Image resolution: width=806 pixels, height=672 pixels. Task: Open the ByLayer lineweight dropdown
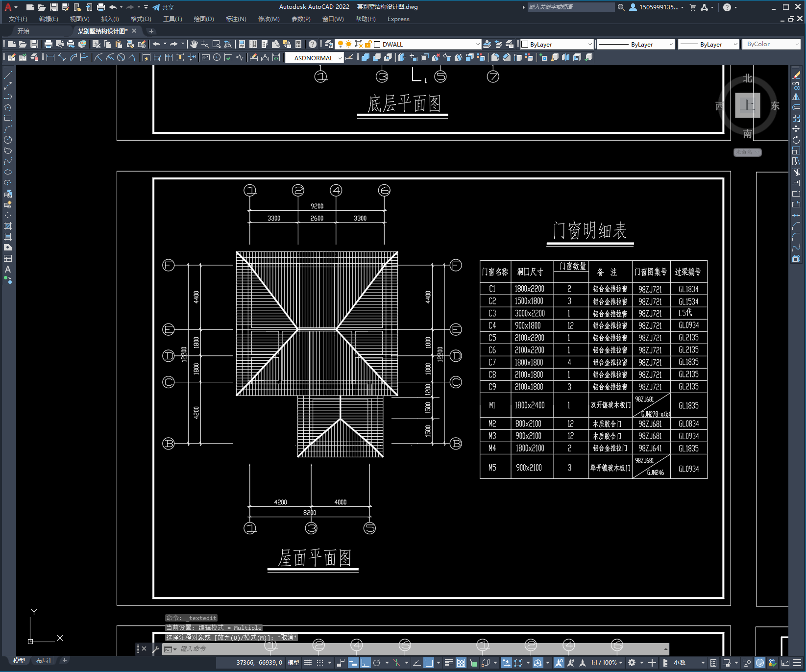(735, 44)
